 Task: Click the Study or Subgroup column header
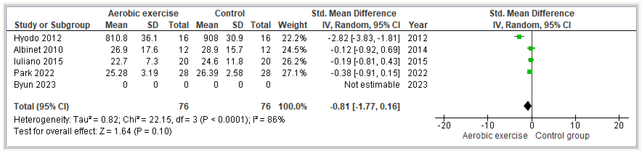click(x=52, y=25)
